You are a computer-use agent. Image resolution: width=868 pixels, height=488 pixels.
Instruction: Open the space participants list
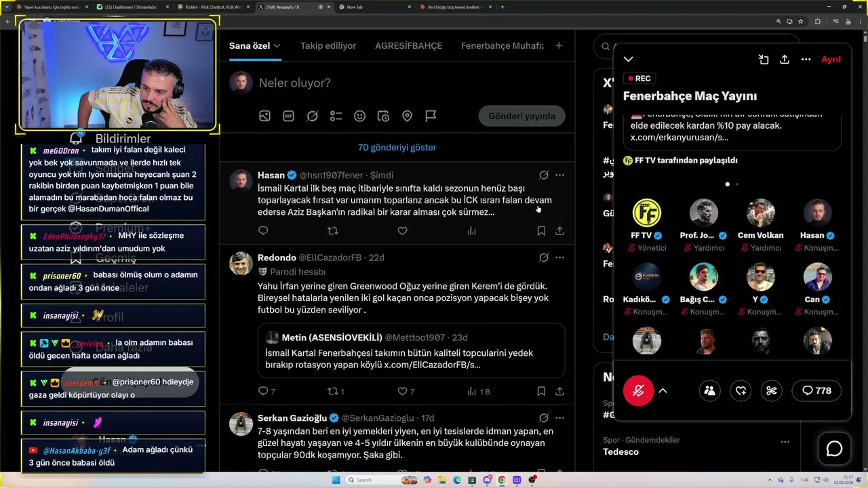(709, 390)
